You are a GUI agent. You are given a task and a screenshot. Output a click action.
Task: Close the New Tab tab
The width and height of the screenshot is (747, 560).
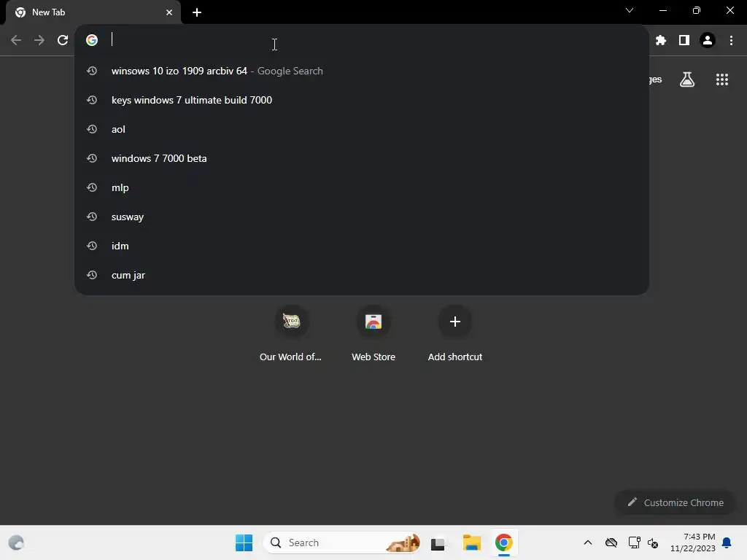[x=169, y=12]
